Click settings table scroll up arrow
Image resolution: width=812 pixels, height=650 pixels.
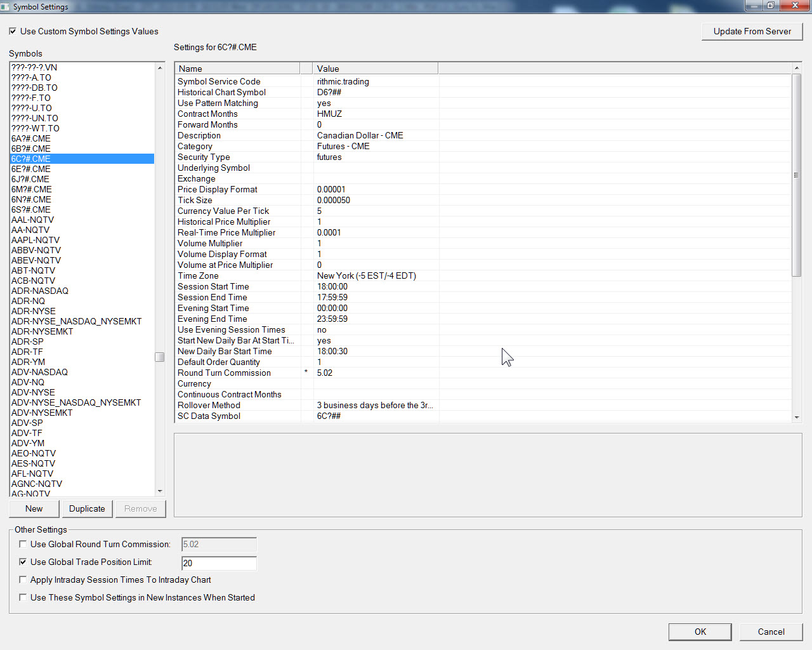(797, 68)
